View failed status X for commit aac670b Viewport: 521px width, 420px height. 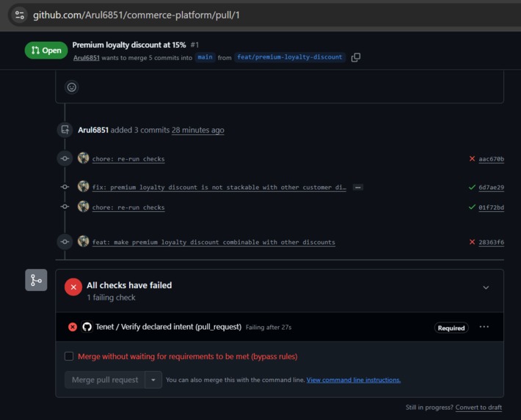(472, 159)
